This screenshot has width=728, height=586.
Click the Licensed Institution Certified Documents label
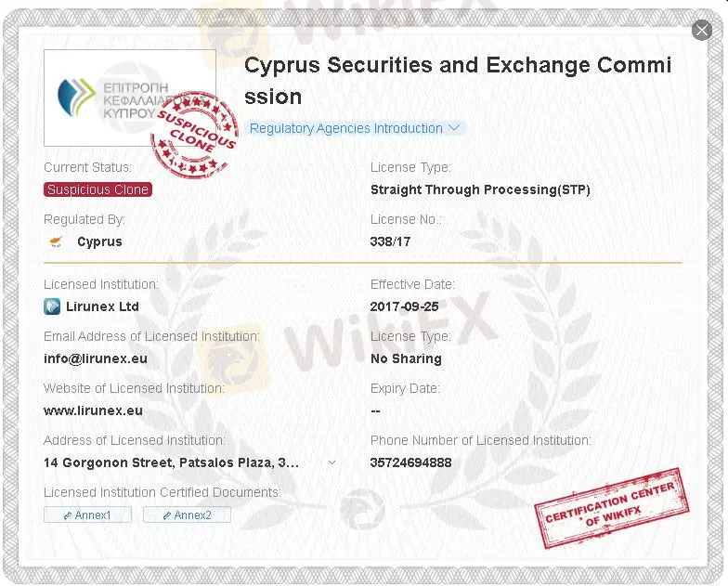[162, 492]
